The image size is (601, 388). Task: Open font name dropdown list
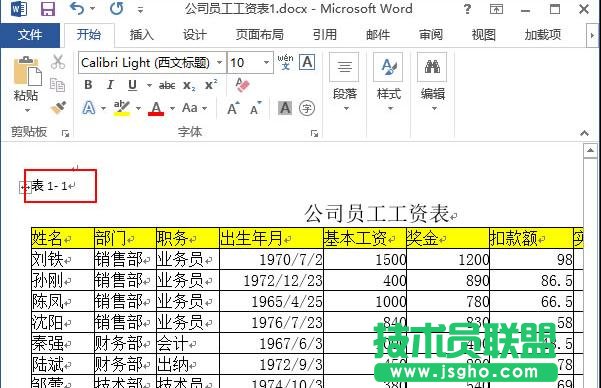(x=220, y=62)
